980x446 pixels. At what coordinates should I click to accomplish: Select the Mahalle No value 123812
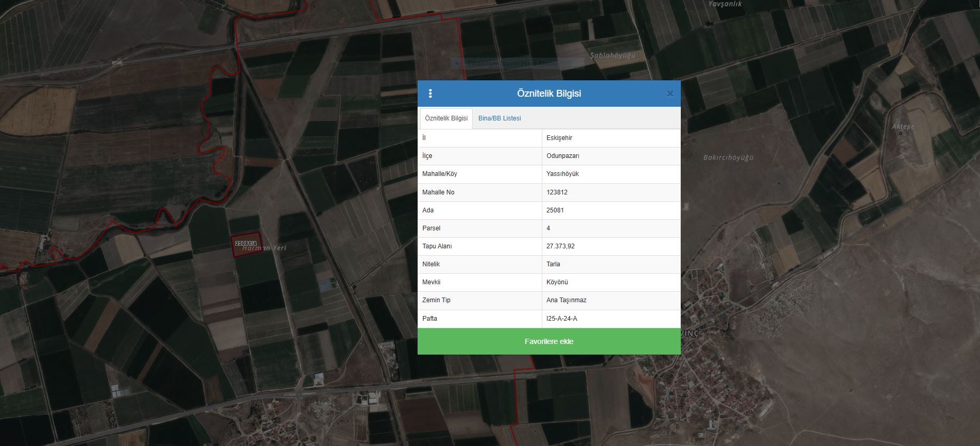point(557,192)
